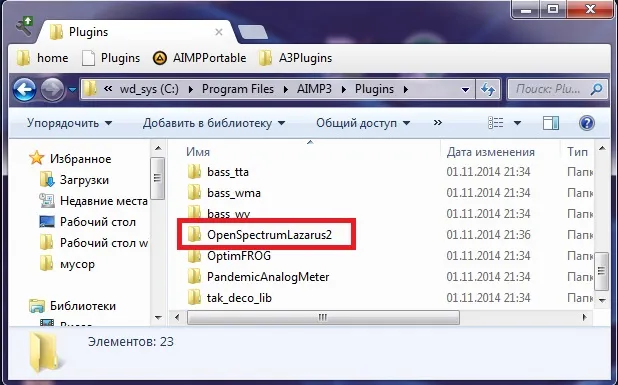Open the Plugins bookmark with page icon
Image resolution: width=618 pixels, height=385 pixels.
pos(111,58)
